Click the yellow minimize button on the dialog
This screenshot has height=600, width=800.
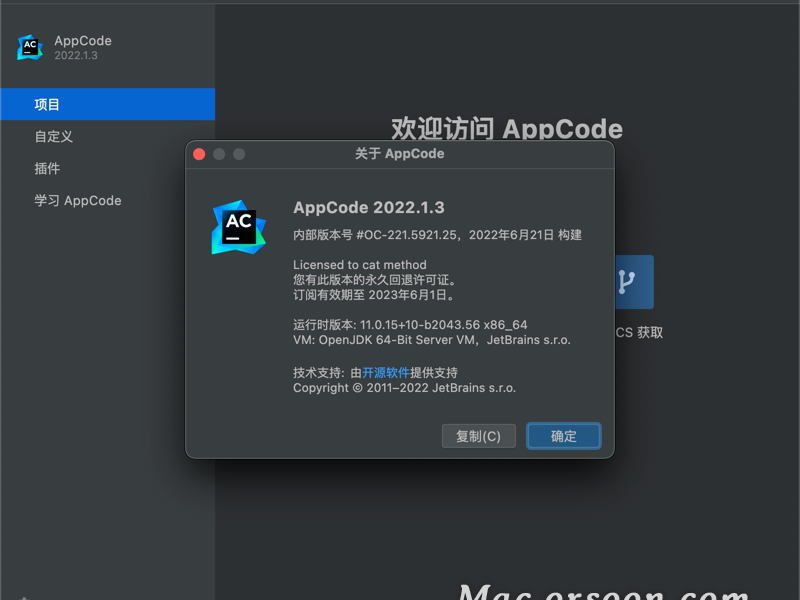[x=218, y=154]
